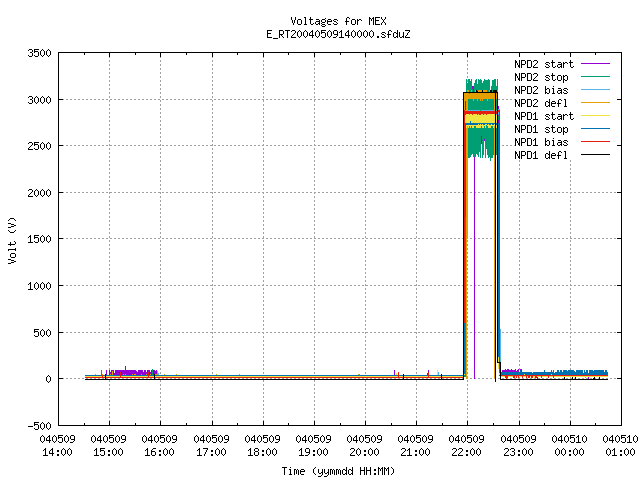The image size is (640, 480).
Task: Click the x-axis tick '040509 22:00'
Action: (x=467, y=446)
